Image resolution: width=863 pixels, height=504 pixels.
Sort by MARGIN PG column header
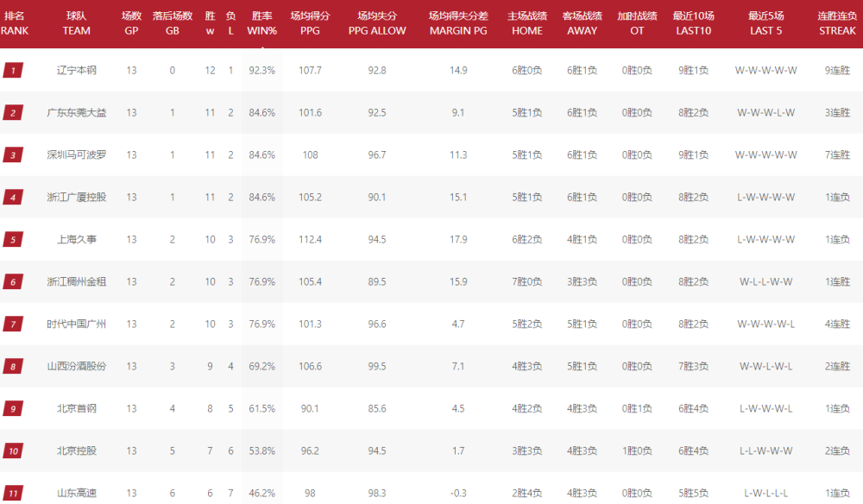click(x=458, y=23)
